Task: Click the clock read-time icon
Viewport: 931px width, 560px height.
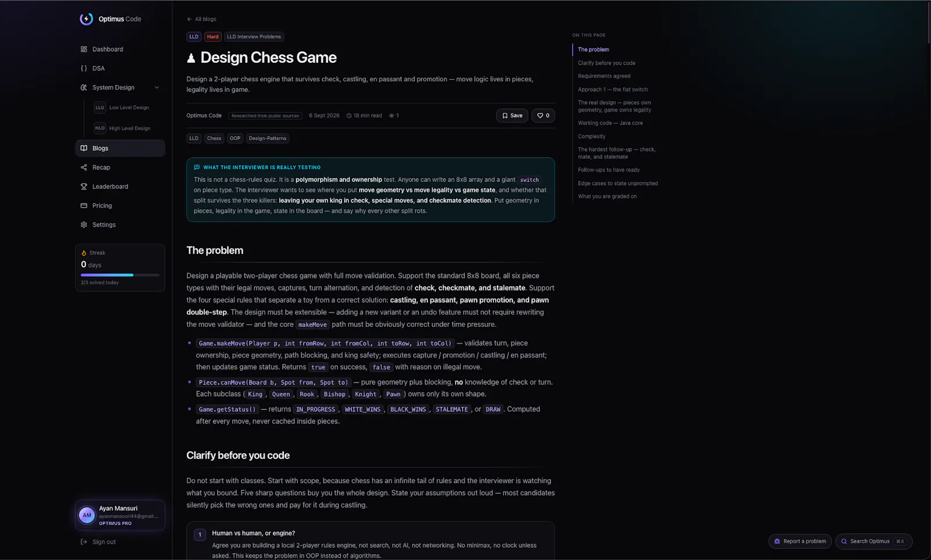Action: 349,116
